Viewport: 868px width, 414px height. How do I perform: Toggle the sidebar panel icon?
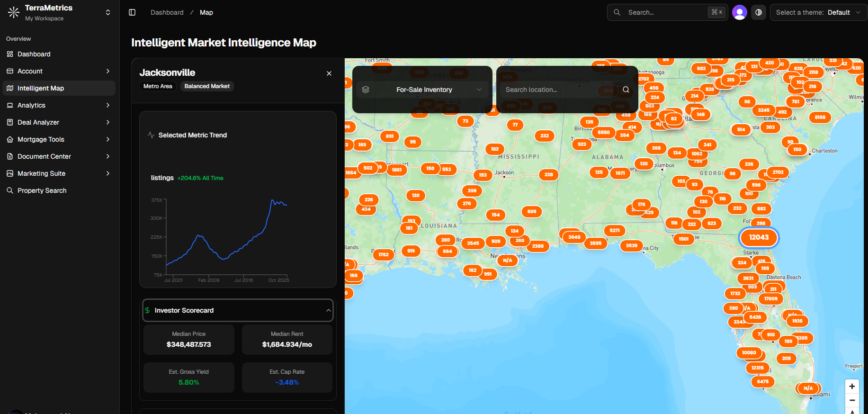pos(132,12)
